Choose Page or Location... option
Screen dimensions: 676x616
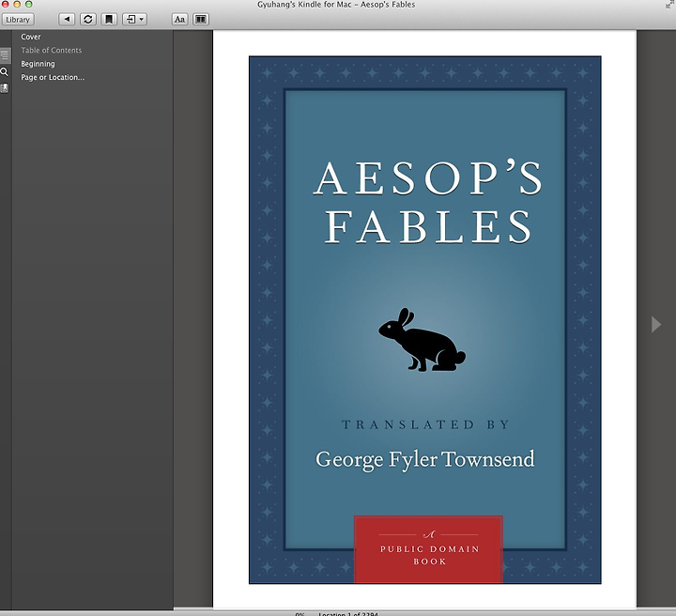pos(53,78)
